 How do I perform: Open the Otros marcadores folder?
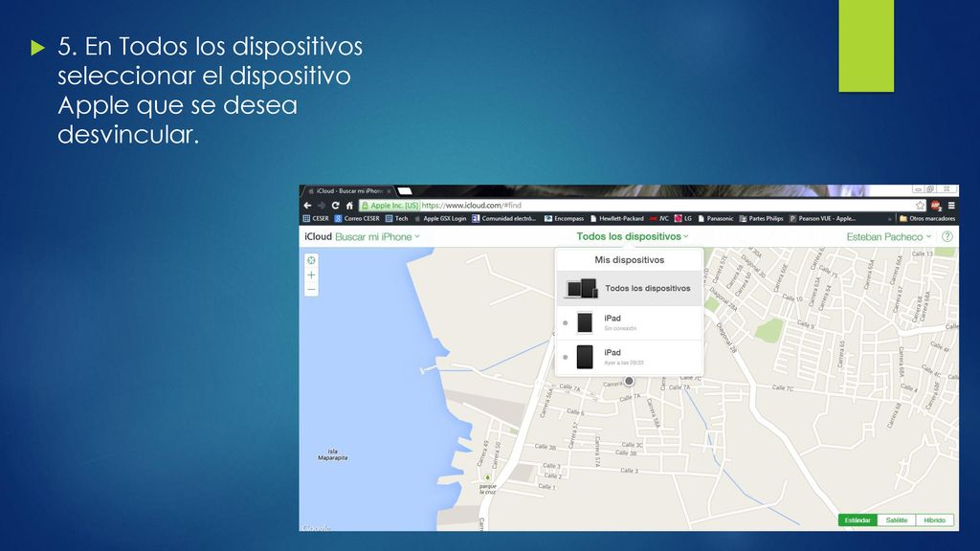(x=926, y=219)
